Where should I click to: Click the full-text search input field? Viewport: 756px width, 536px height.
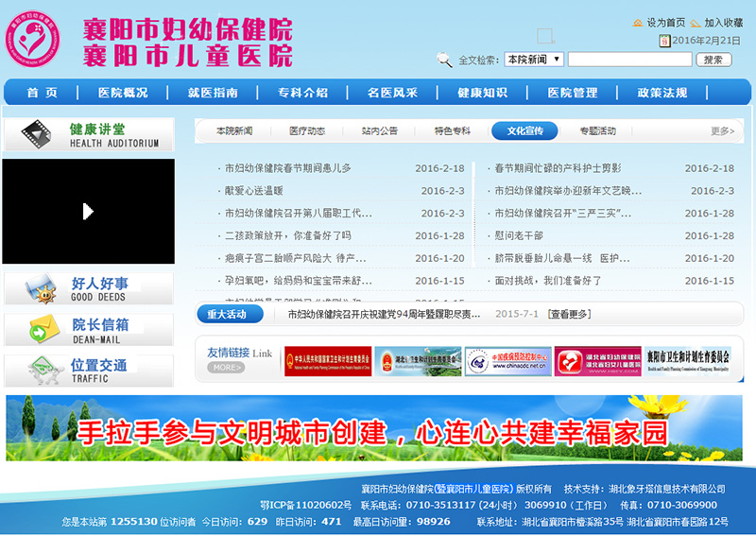coord(629,60)
